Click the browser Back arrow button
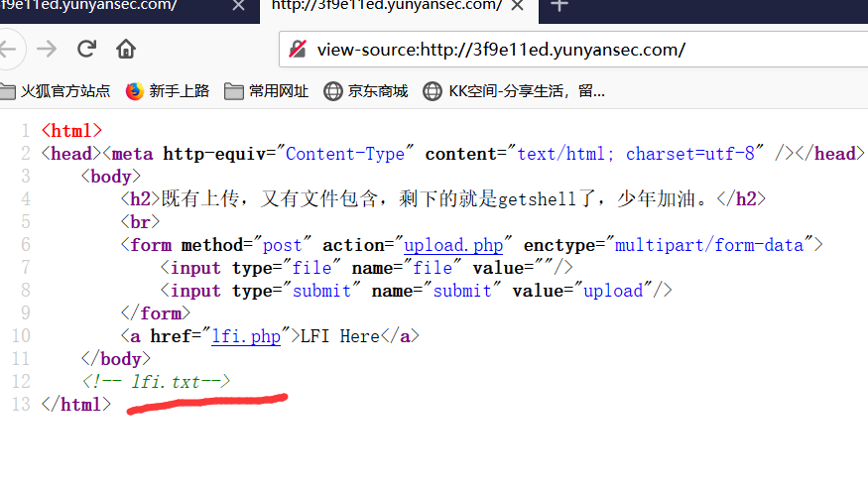The width and height of the screenshot is (868, 495). tap(8, 49)
